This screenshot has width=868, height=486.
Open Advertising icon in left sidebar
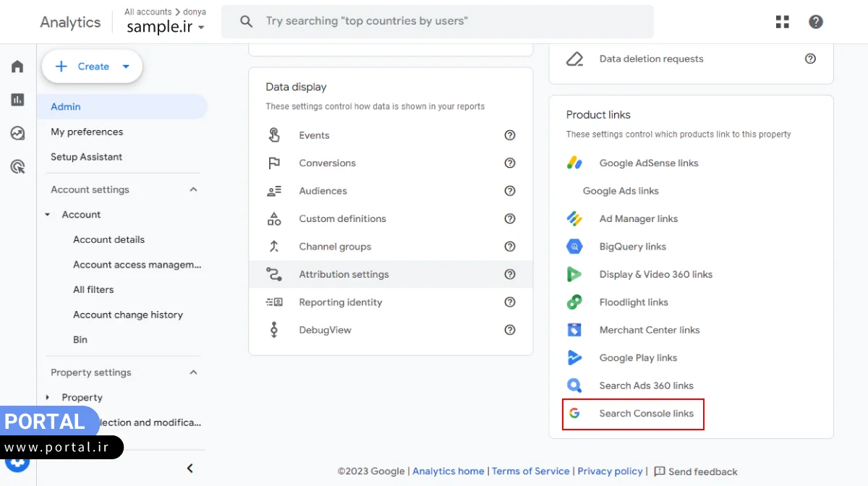click(x=17, y=167)
